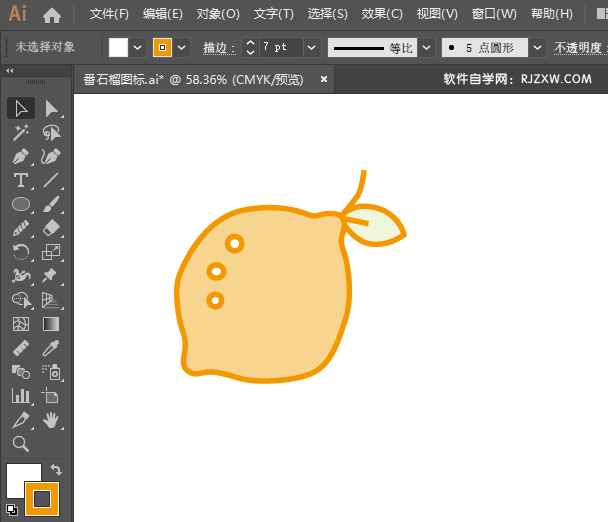This screenshot has height=522, width=608.
Task: Activate the Eraser tool
Action: pos(51,229)
